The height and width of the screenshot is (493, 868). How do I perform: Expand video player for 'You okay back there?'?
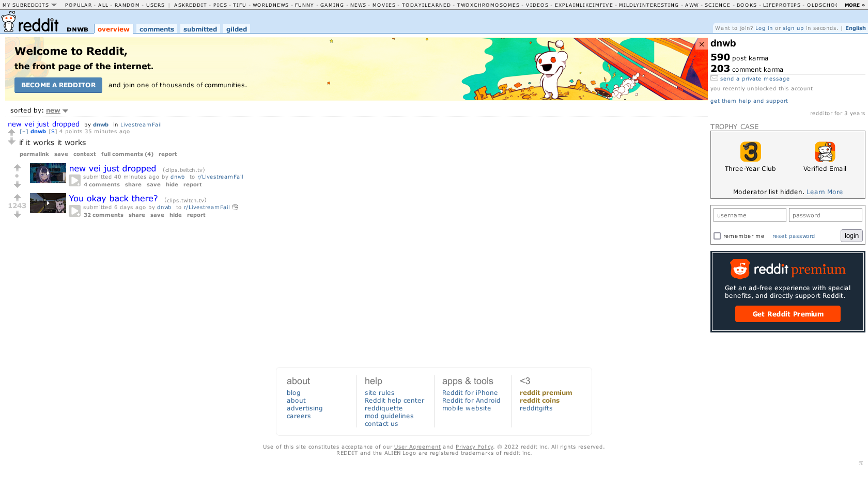[75, 211]
